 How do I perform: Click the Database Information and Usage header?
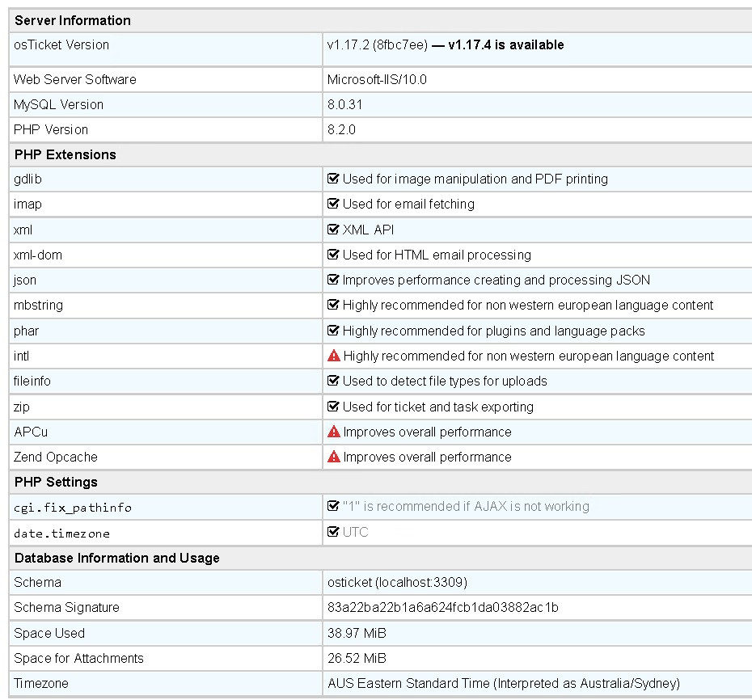point(117,558)
